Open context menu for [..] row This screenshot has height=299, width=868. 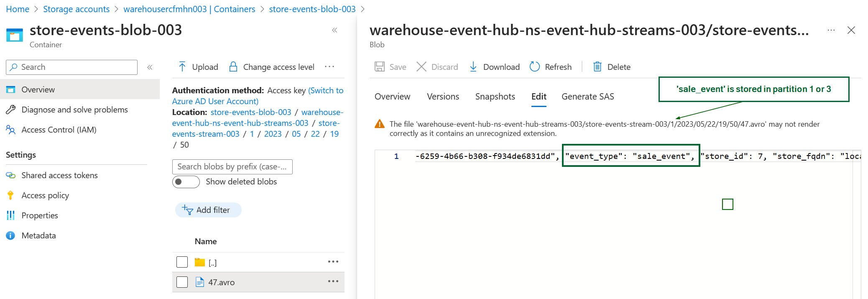[x=333, y=262]
